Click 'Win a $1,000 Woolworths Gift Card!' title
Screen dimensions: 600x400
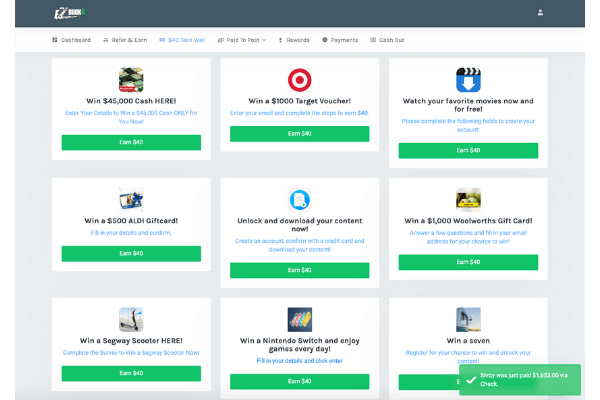(x=468, y=221)
